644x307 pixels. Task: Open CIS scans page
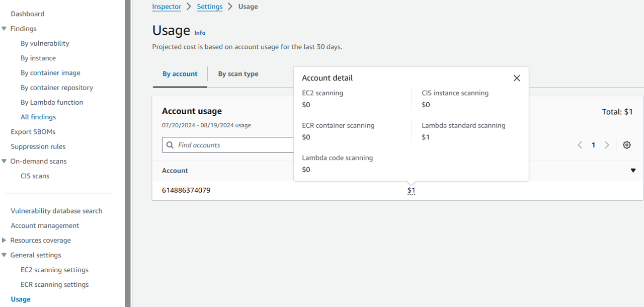(x=35, y=176)
